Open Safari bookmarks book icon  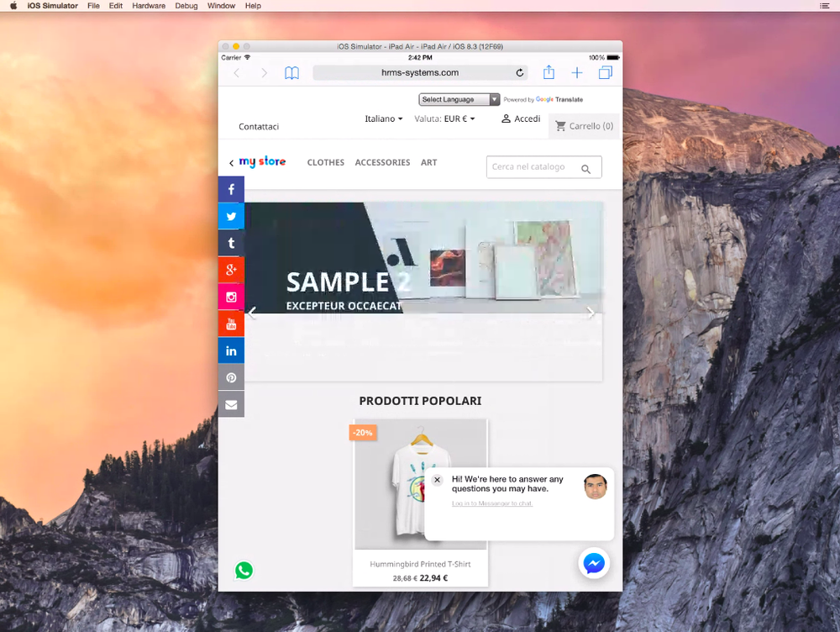[291, 73]
